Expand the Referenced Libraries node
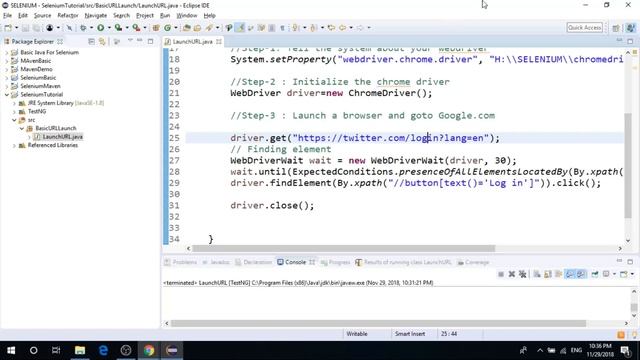Screen dimensions: 640x360 (x=14, y=145)
